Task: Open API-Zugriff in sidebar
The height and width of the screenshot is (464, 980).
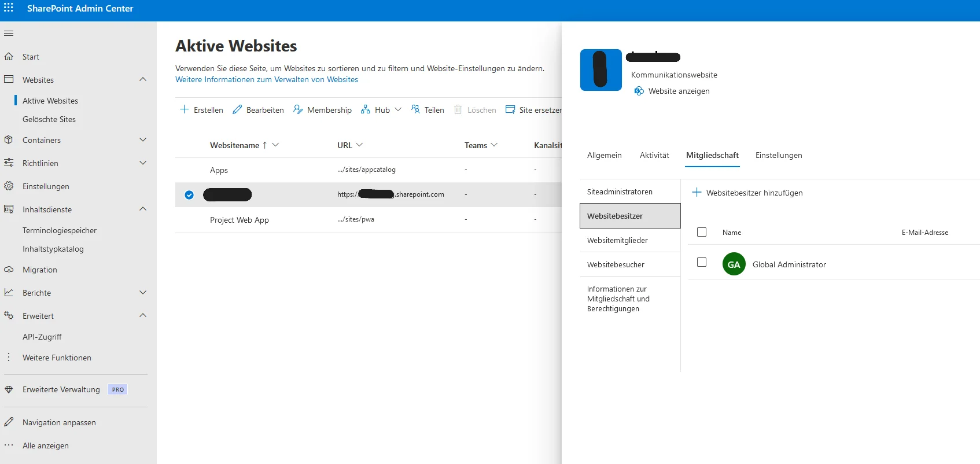Action: coord(42,337)
